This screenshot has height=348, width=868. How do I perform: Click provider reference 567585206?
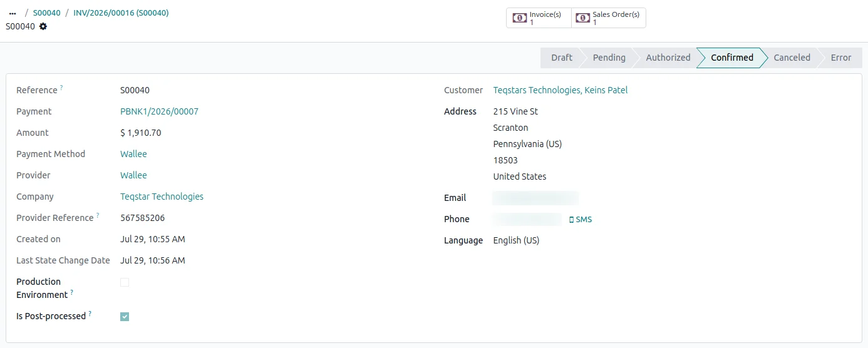pos(142,218)
